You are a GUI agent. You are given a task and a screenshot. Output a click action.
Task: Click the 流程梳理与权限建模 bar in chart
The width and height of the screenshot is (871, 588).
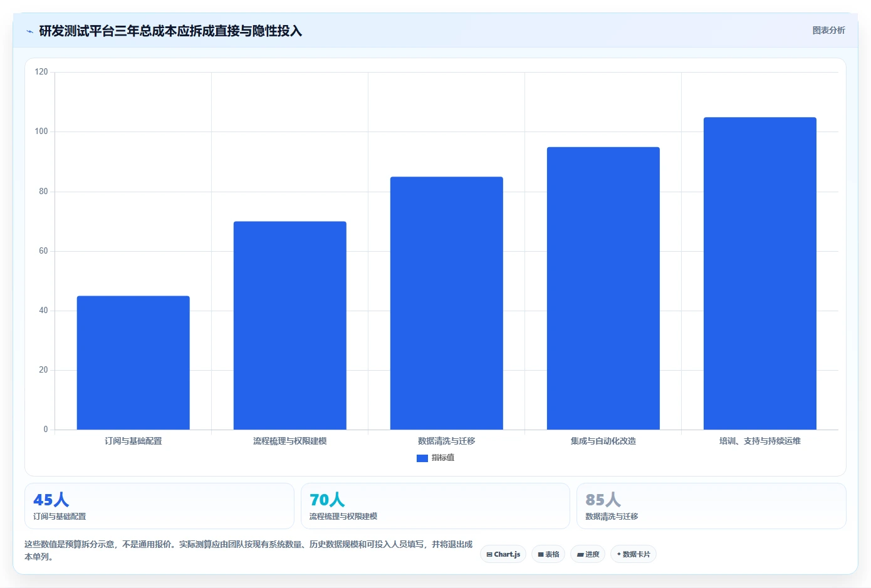(x=290, y=326)
